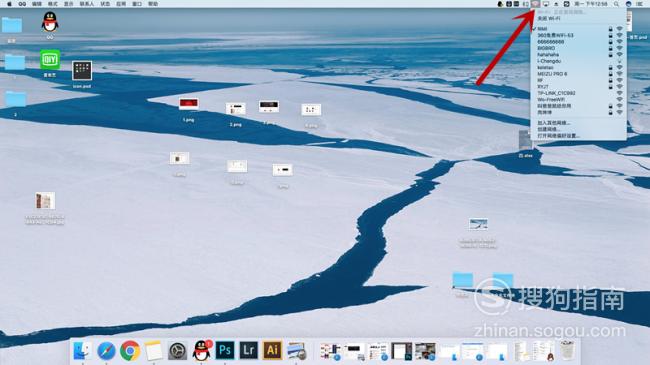Connect to MEIZU PRO 6 network
Screen dimensions: 650x365
(579, 74)
